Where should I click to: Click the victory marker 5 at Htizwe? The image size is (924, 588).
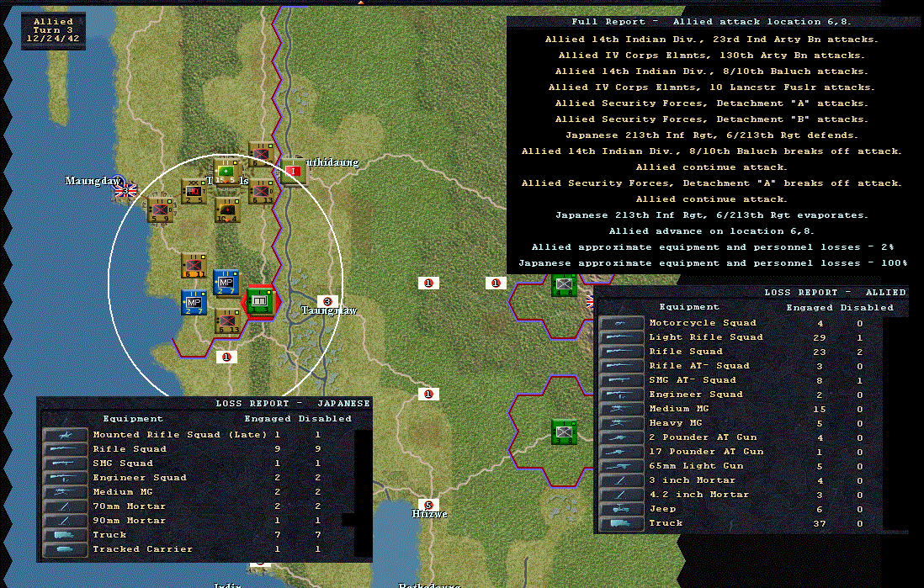point(428,505)
